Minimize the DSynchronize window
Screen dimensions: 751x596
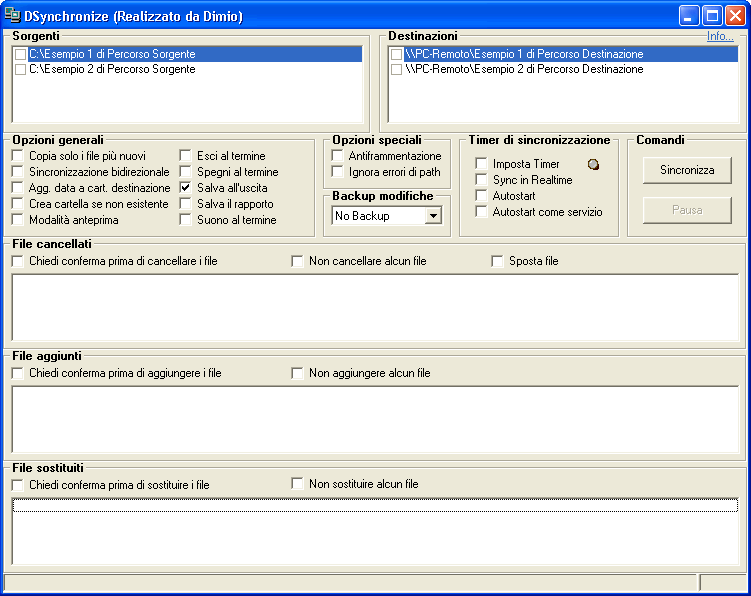click(688, 16)
